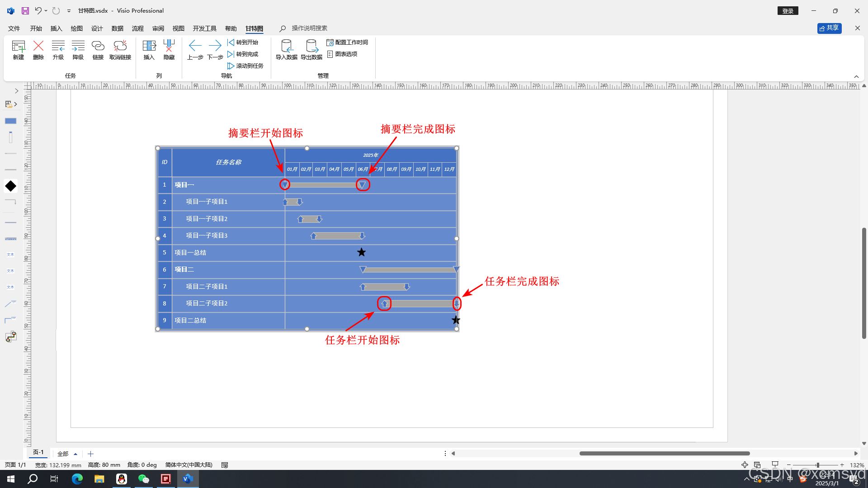Image resolution: width=868 pixels, height=488 pixels.
Task: Toggle macro recording icon in status bar
Action: (225, 465)
